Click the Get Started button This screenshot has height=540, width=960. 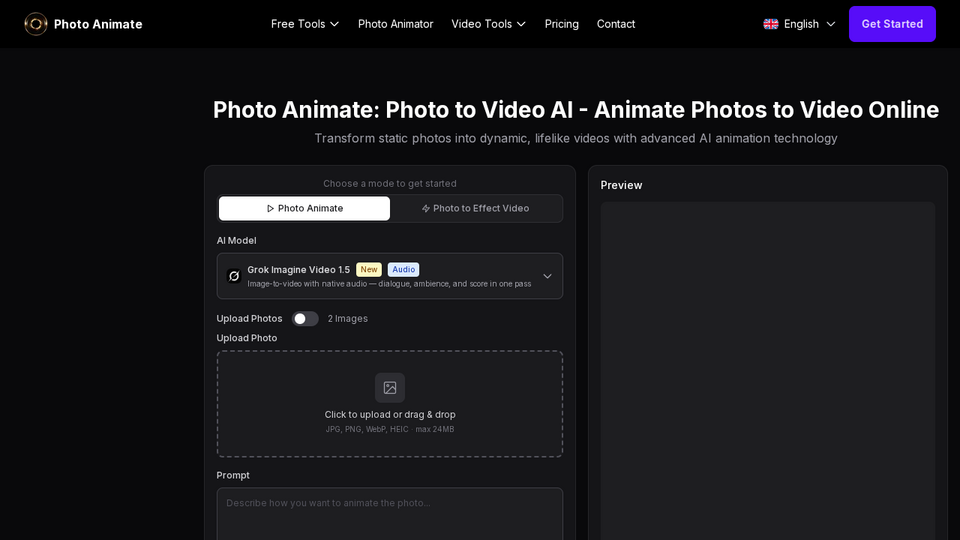(x=892, y=24)
